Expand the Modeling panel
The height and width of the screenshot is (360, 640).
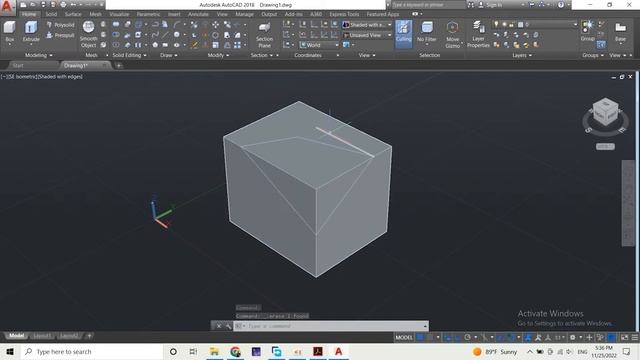coord(39,55)
